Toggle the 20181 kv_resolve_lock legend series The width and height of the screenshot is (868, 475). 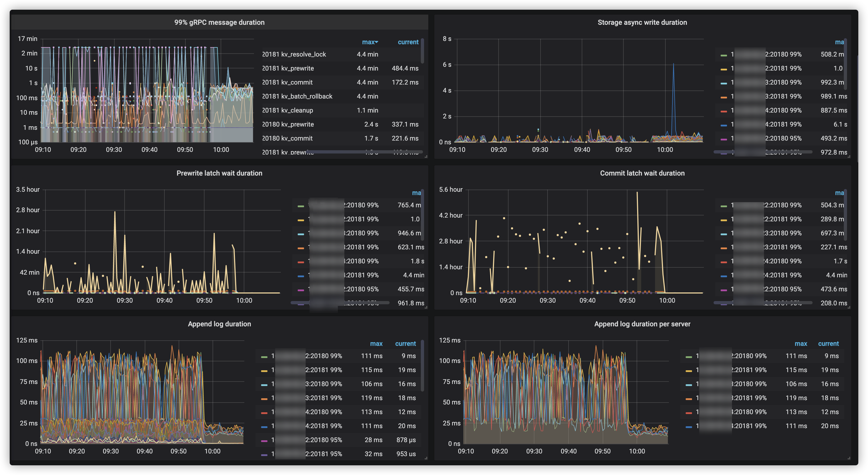[294, 54]
